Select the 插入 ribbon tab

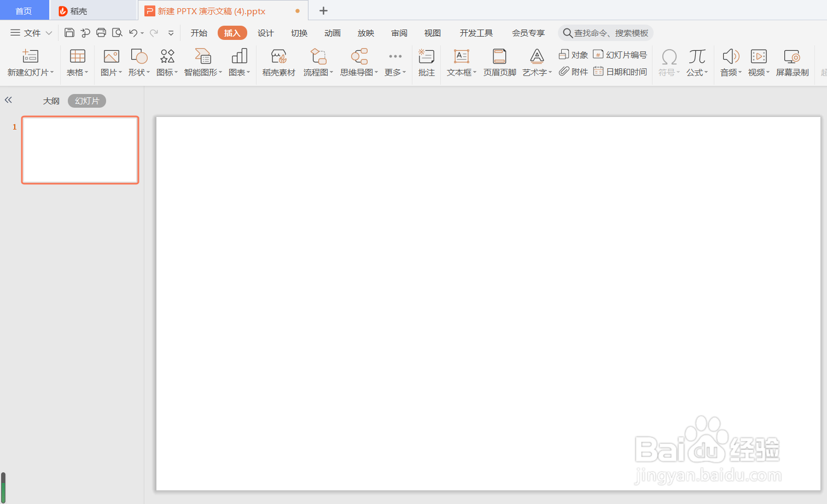coord(232,33)
